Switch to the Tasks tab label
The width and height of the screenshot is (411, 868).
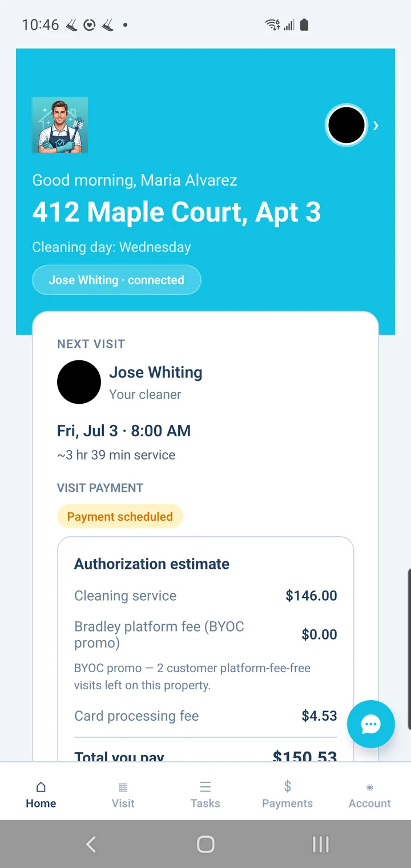coord(205,803)
